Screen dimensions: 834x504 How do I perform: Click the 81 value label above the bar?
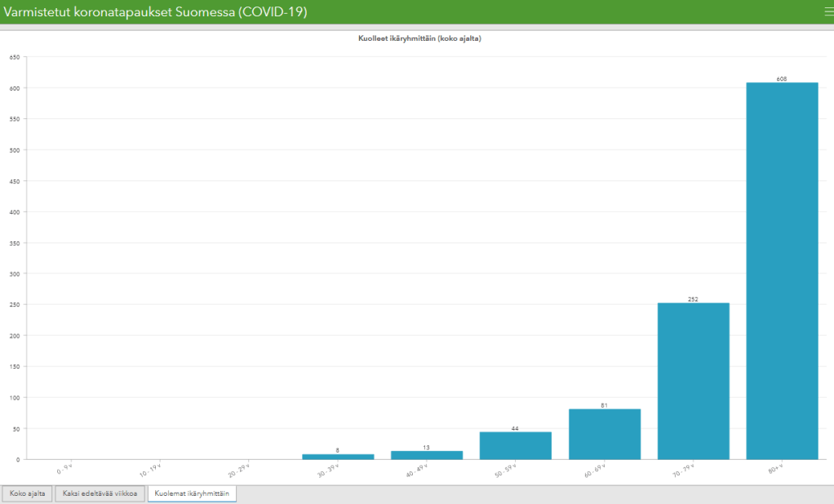coord(604,405)
